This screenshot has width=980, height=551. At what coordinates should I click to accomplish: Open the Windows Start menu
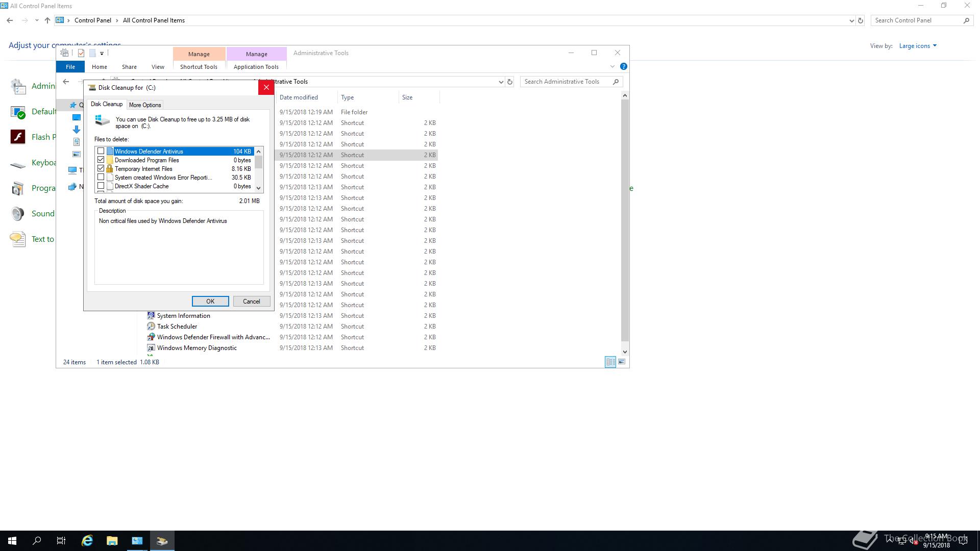12,541
